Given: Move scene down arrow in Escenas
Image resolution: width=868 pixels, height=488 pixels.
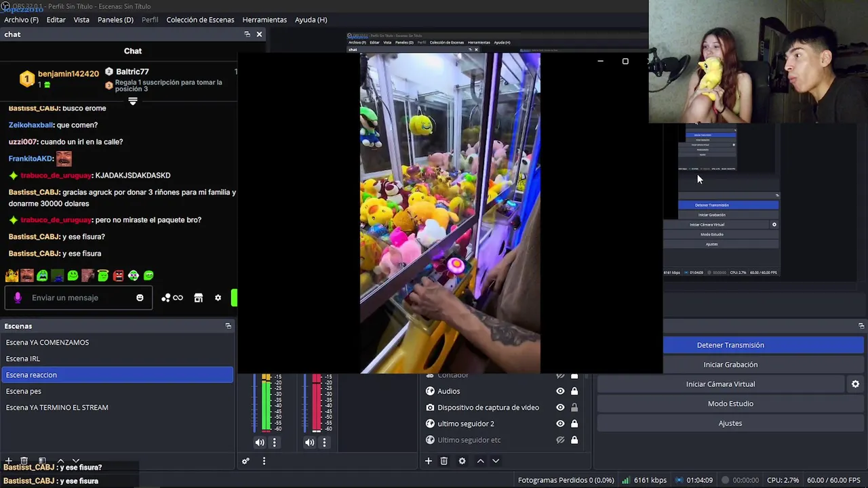Looking at the screenshot, I should pos(76,460).
